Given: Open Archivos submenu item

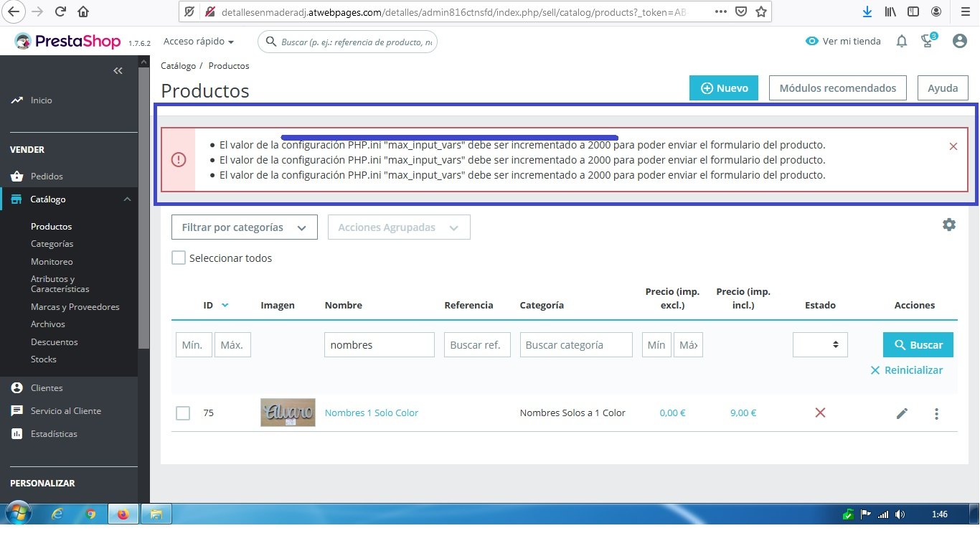Looking at the screenshot, I should click(x=48, y=324).
